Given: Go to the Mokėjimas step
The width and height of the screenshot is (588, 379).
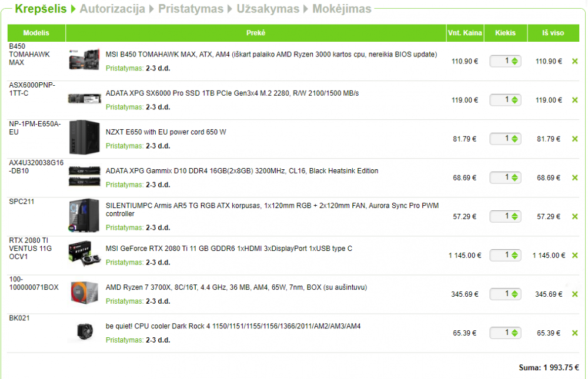Looking at the screenshot, I should pyautogui.click(x=342, y=9).
